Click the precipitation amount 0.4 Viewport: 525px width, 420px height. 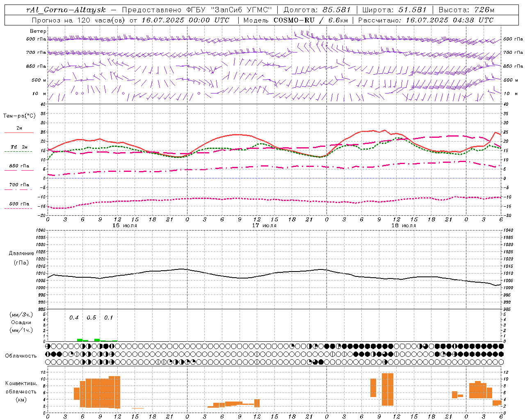74,317
